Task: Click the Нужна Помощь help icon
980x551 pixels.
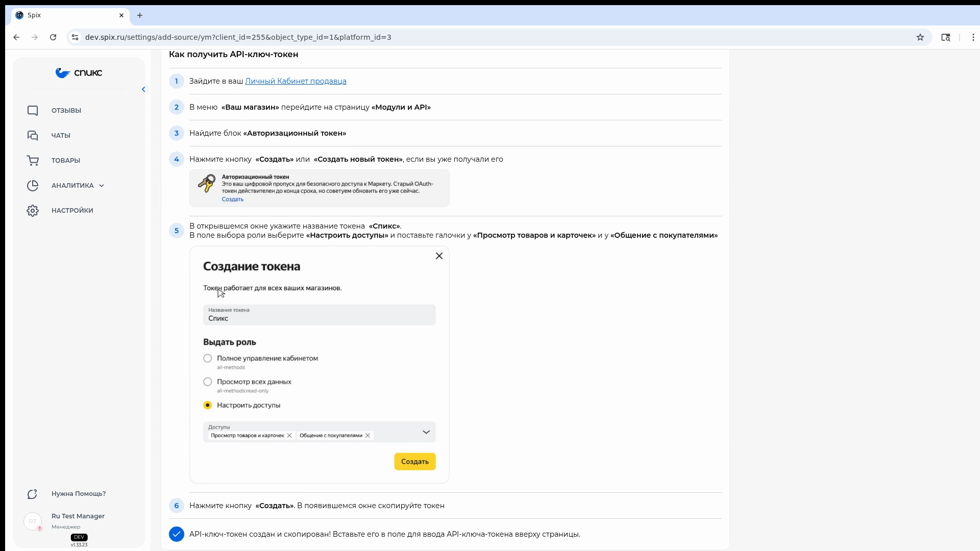Action: point(33,494)
